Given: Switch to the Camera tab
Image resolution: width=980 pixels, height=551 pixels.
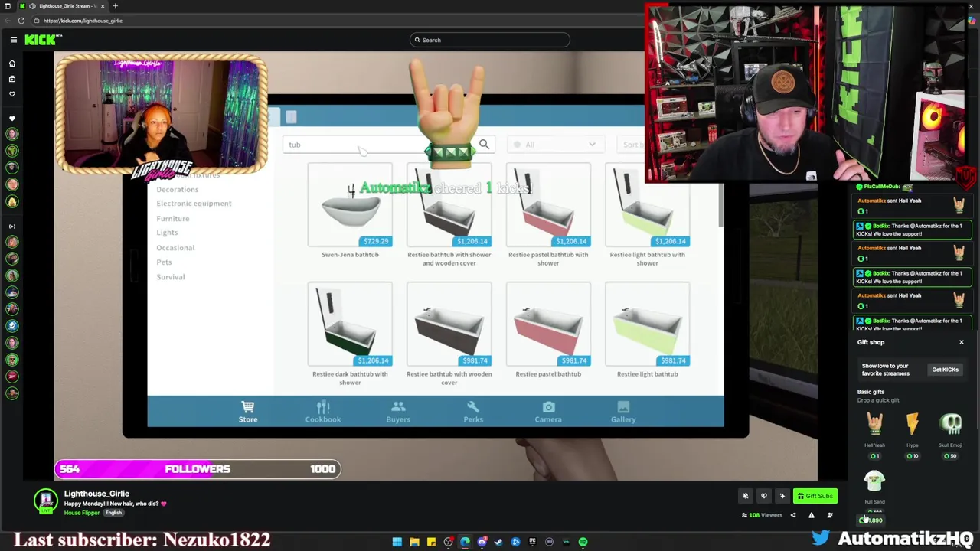Looking at the screenshot, I should tap(548, 412).
